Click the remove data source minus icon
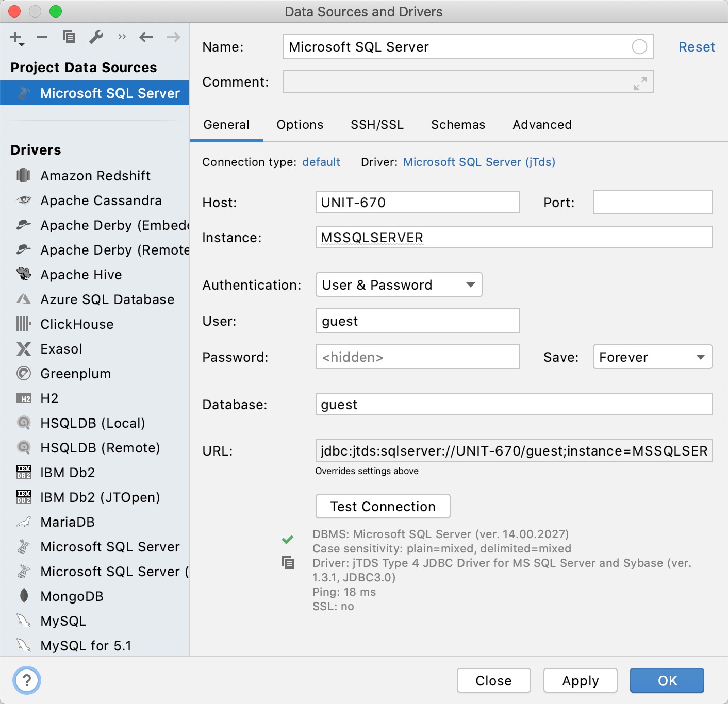The height and width of the screenshot is (704, 728). click(x=42, y=37)
